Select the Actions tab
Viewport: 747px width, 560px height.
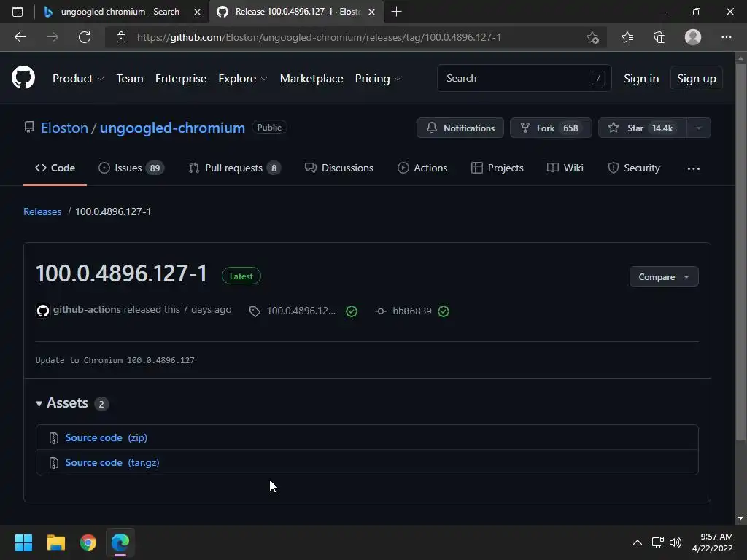(422, 168)
